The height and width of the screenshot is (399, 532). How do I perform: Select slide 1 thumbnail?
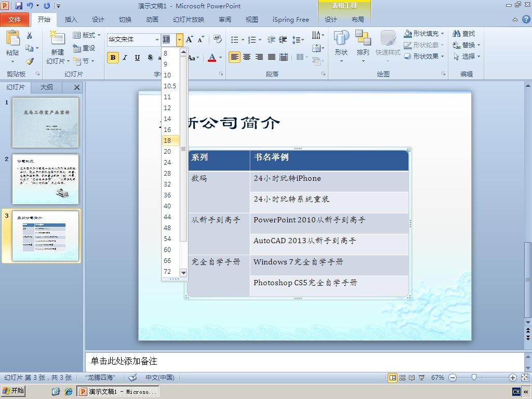point(46,123)
